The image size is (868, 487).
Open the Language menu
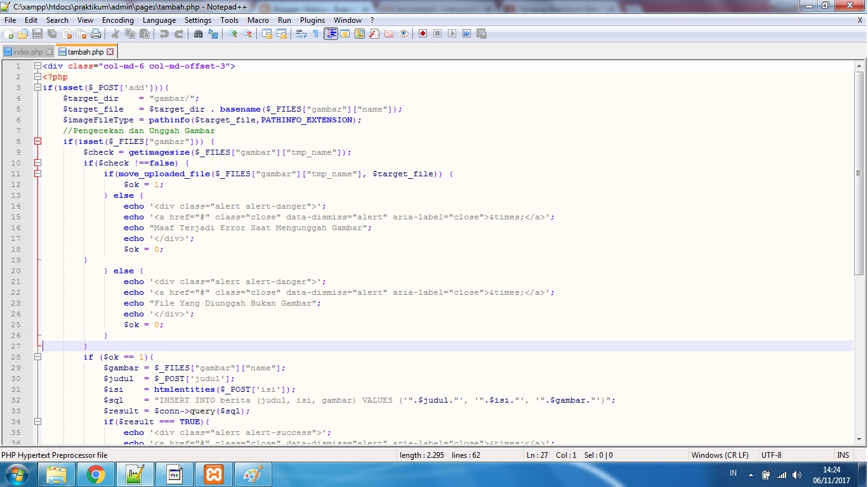point(159,20)
